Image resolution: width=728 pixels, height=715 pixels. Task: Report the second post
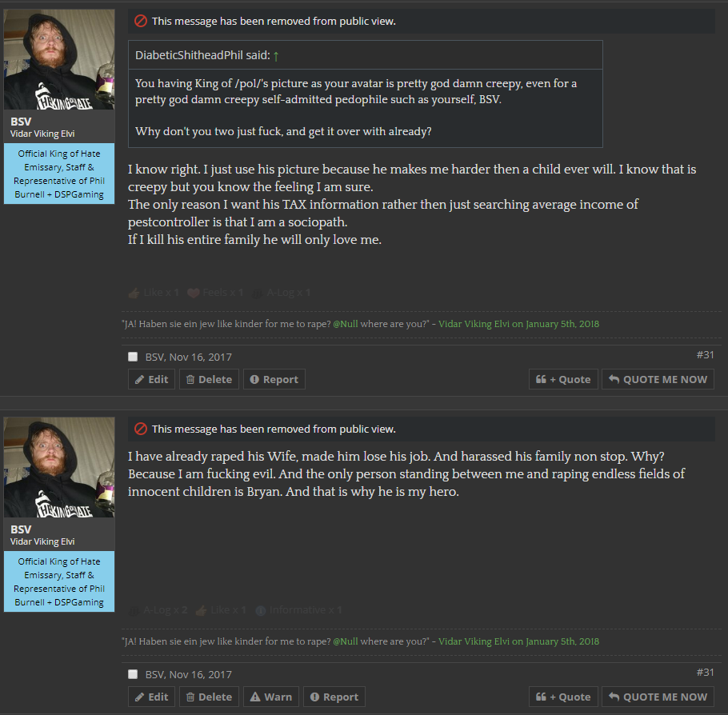(x=334, y=697)
